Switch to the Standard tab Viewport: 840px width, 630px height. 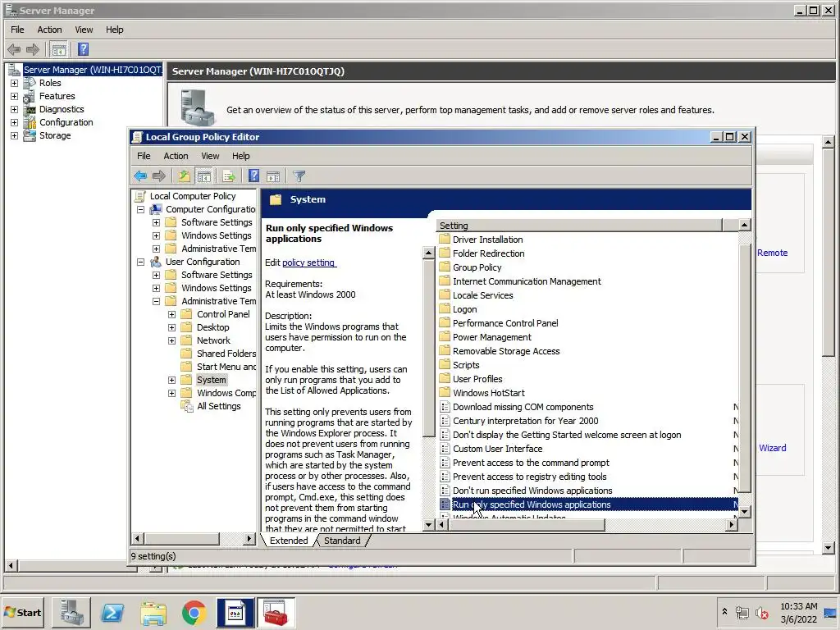[x=342, y=541]
